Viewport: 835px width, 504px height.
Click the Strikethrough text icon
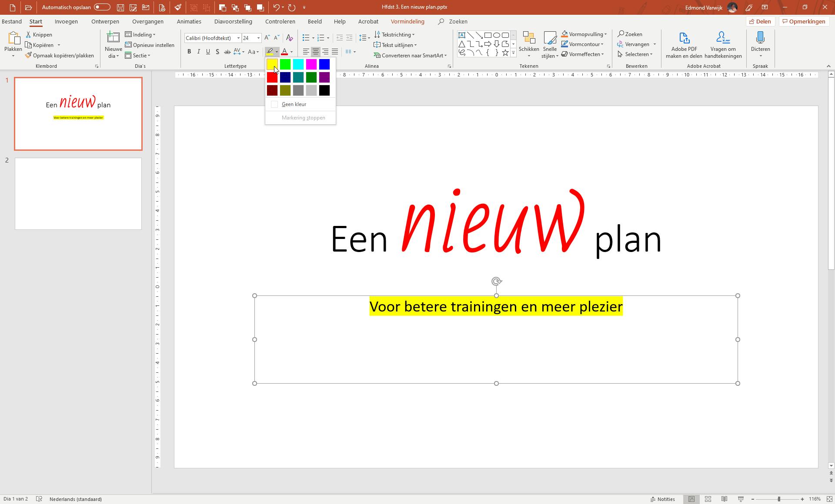227,52
